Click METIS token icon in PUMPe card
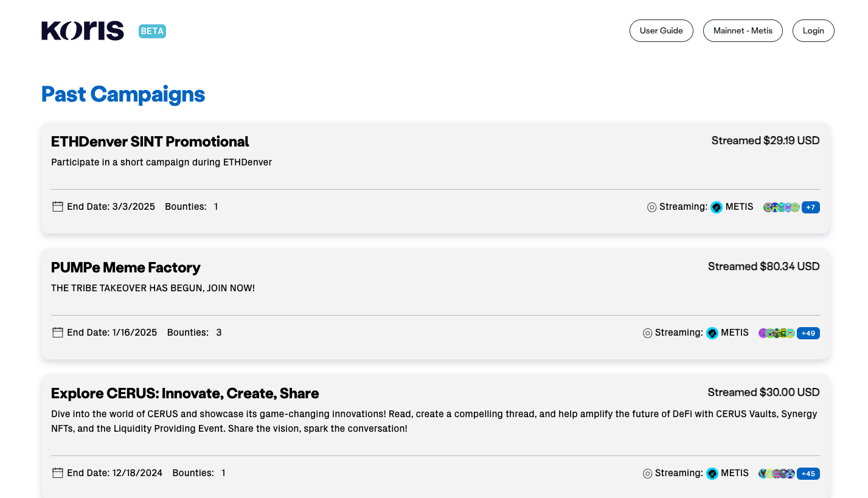Viewport: 868px width, 498px height. pyautogui.click(x=712, y=333)
